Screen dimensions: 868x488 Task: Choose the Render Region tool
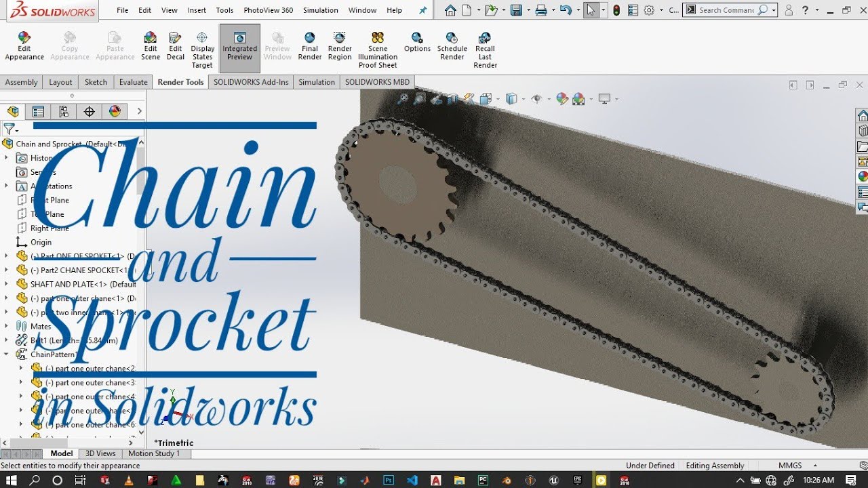coord(340,47)
